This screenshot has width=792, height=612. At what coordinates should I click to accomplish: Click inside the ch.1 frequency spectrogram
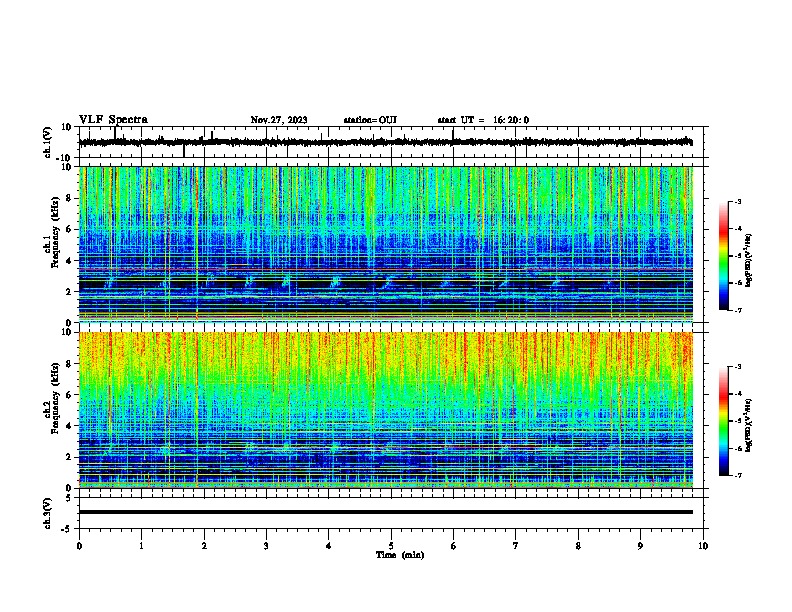(x=385, y=244)
